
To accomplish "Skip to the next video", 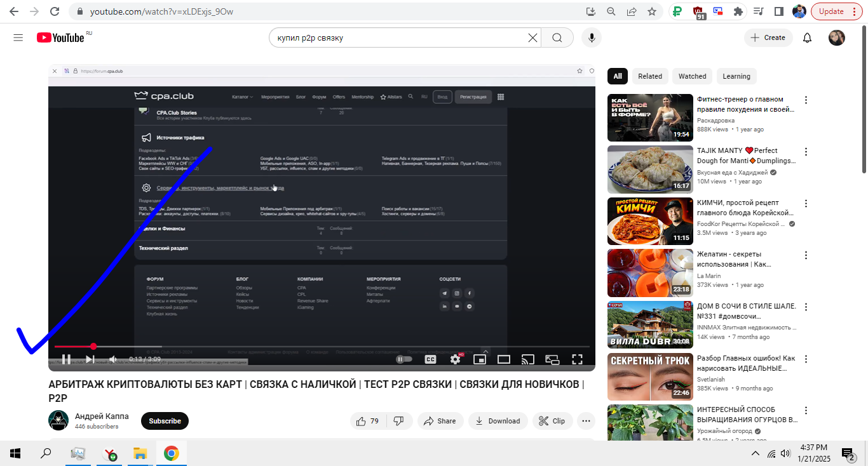I will click(90, 359).
